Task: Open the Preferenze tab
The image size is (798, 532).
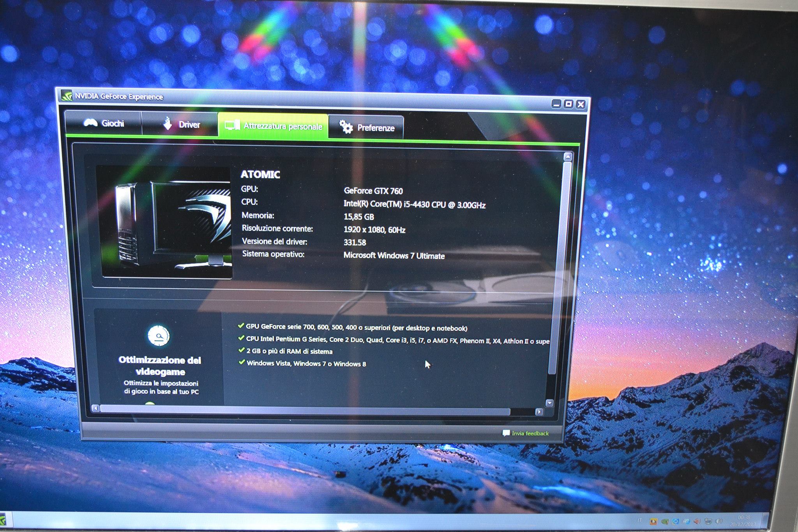Action: pos(366,127)
